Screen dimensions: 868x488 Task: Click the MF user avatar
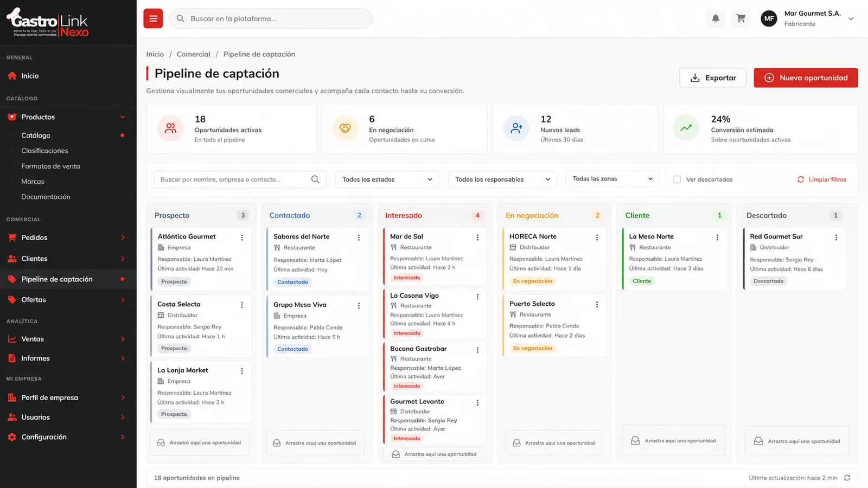(769, 18)
